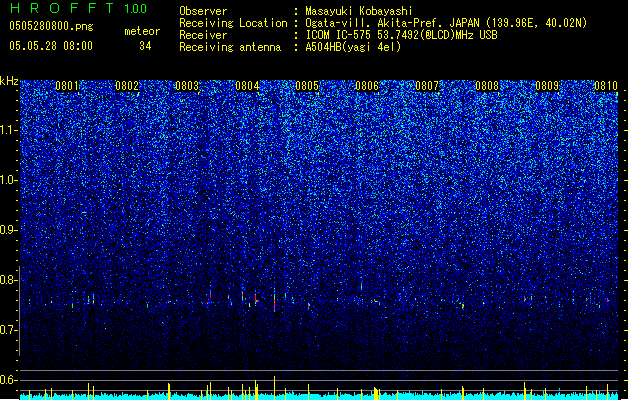This screenshot has height=400, width=629.
Task: Click the 0.8 kHz axis label
Action: [9, 280]
